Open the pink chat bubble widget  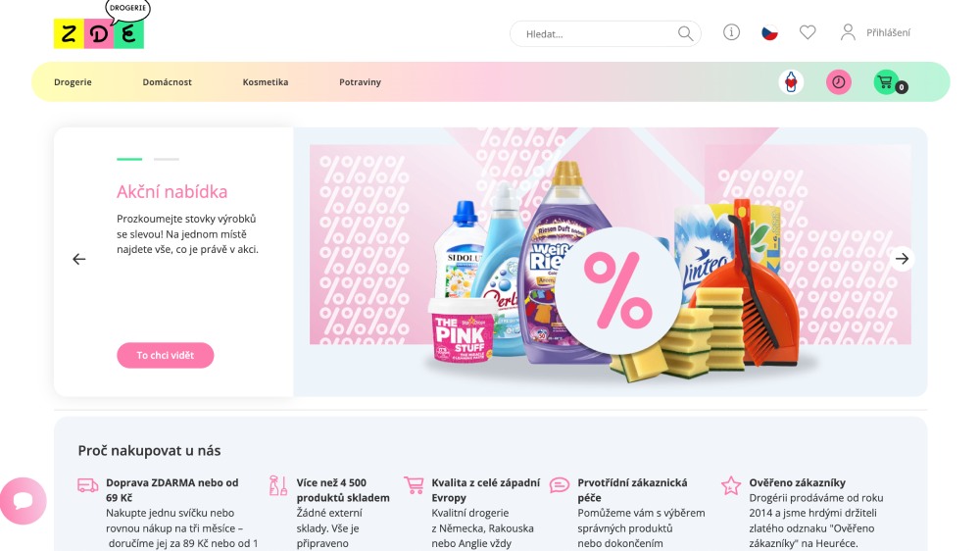24,501
